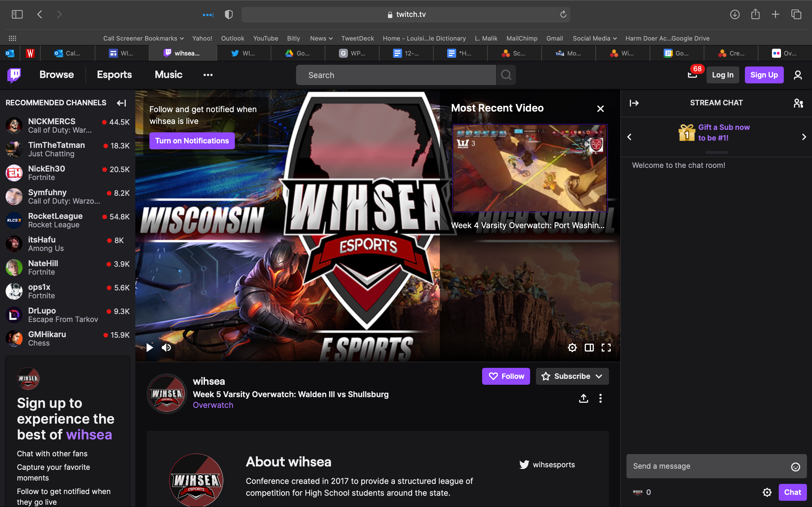812x507 pixels.
Task: Collapse the Recommended Channels sidebar
Action: tap(121, 103)
